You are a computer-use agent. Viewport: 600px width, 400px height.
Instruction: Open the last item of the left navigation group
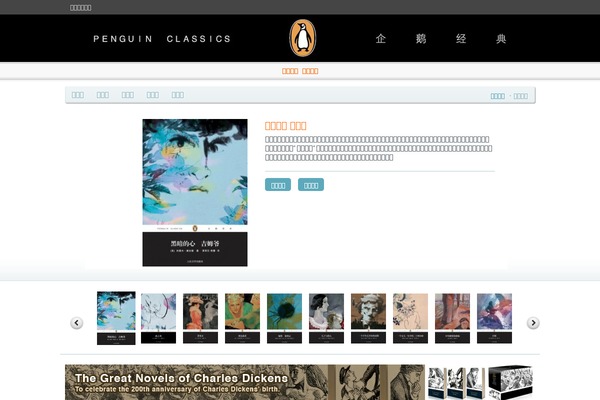point(178,95)
